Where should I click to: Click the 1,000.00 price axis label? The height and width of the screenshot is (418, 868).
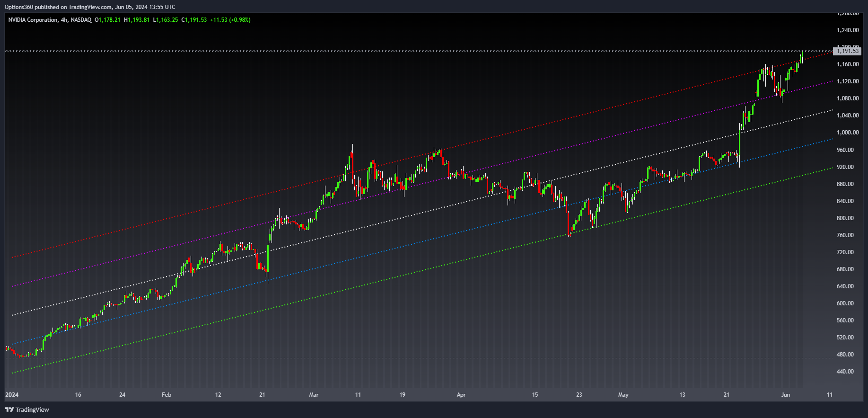pyautogui.click(x=848, y=133)
